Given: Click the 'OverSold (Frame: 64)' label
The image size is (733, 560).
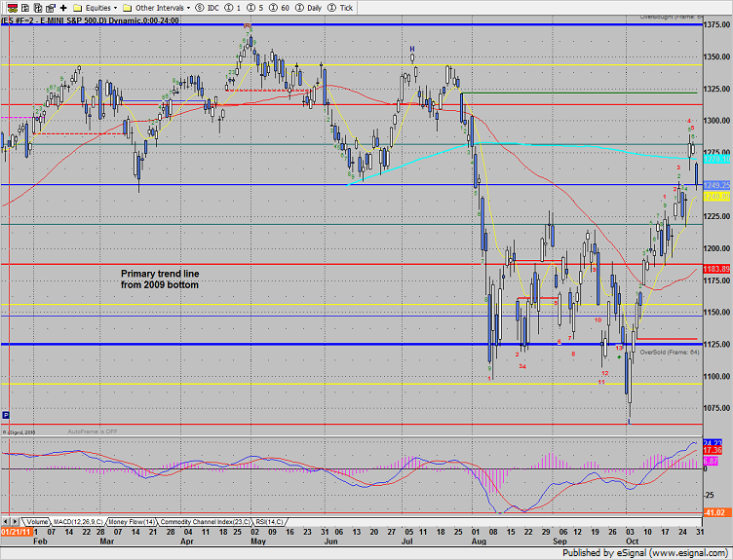Looking at the screenshot, I should click(670, 353).
